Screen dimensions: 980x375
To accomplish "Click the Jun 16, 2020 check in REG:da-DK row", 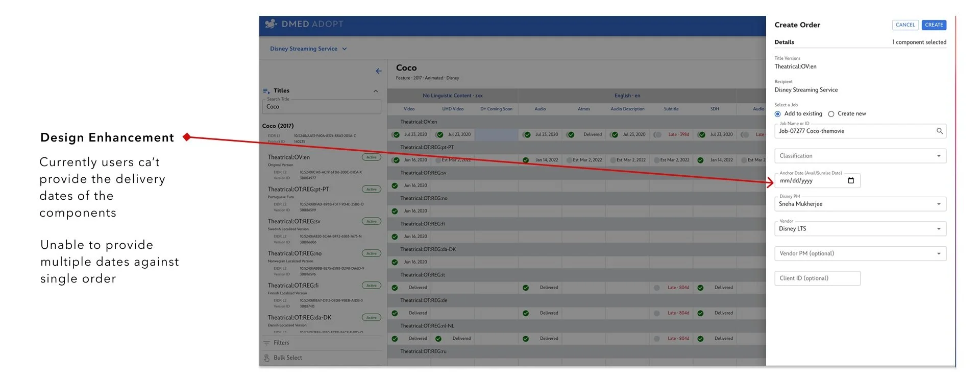I will pyautogui.click(x=395, y=263).
